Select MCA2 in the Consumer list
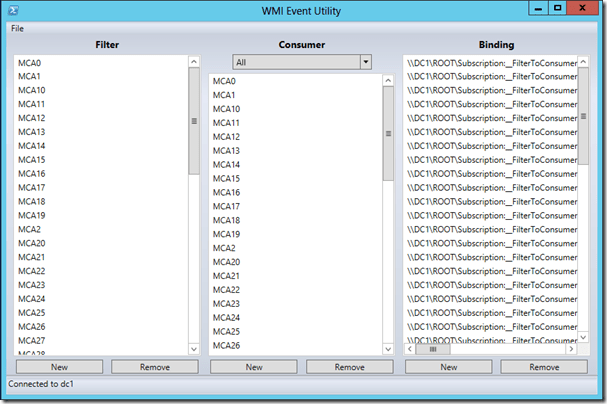 [x=224, y=248]
